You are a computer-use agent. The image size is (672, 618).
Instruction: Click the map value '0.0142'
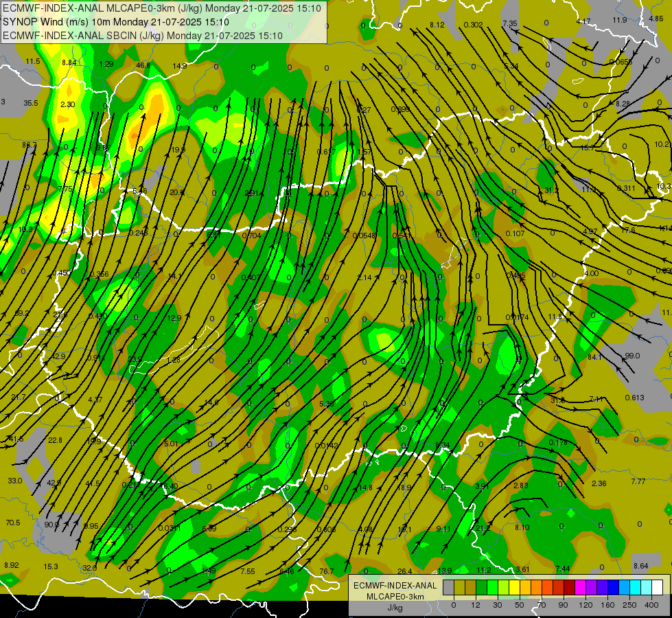tap(327, 446)
